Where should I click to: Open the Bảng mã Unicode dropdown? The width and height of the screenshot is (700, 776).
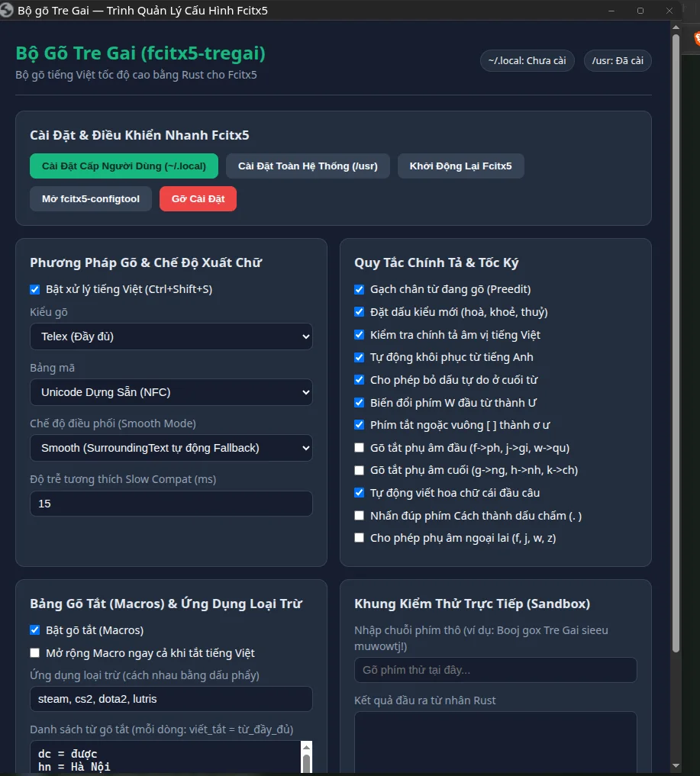coord(171,392)
